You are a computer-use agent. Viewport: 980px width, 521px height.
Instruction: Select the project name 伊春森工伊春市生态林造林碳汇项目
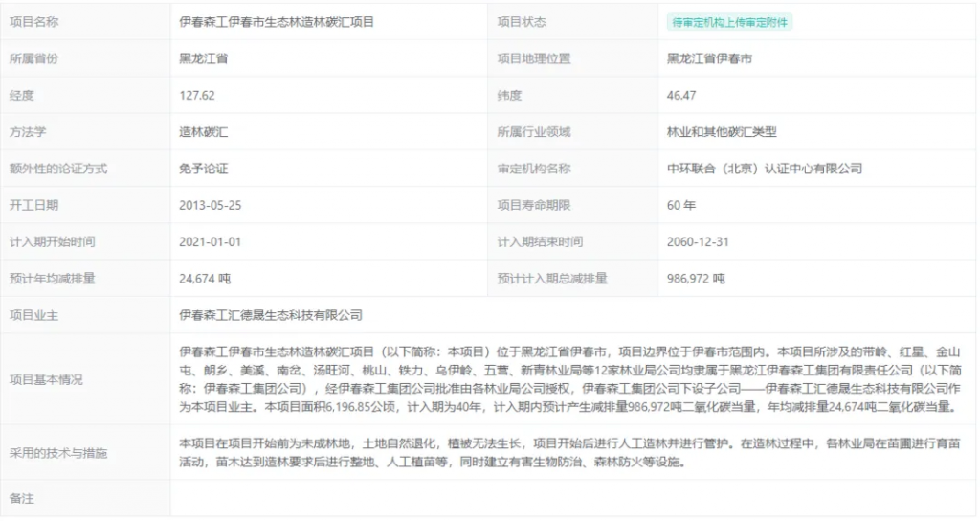pos(277,22)
